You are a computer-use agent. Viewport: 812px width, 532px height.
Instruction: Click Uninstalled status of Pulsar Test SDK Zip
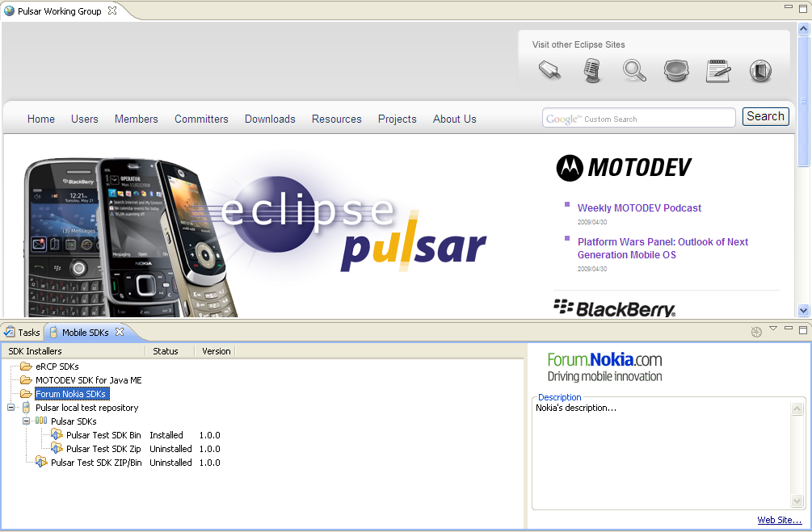(x=170, y=449)
